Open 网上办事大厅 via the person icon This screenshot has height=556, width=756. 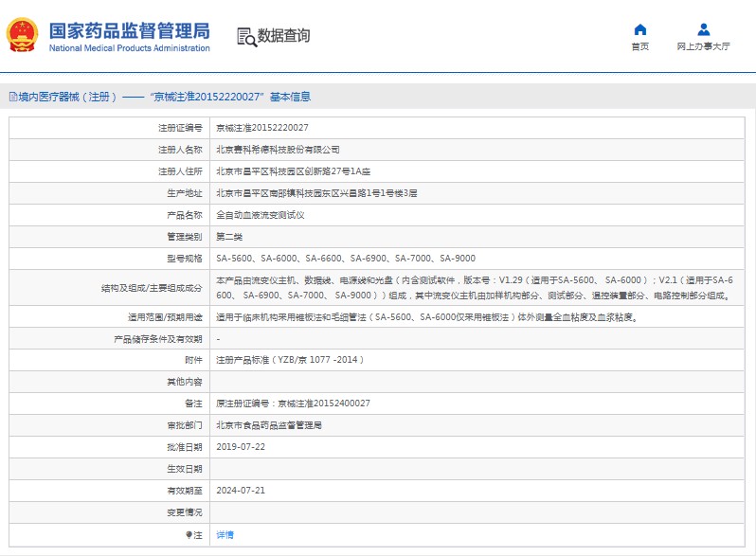click(704, 30)
